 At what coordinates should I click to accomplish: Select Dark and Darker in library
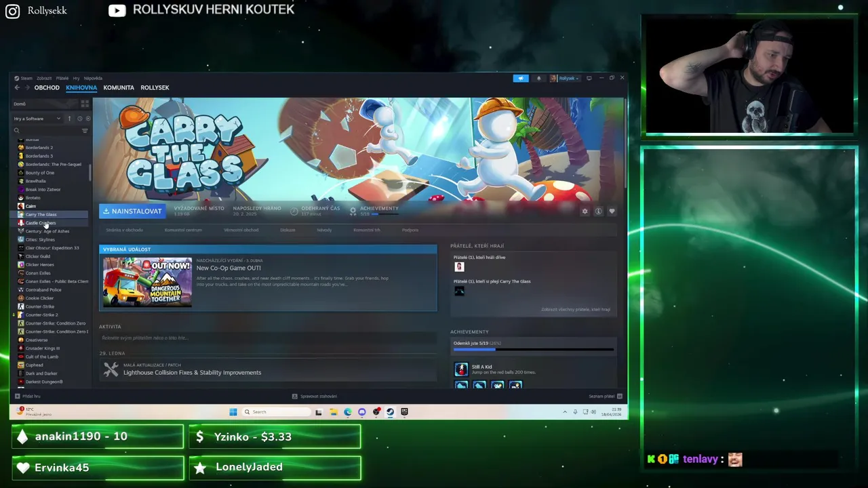point(41,373)
